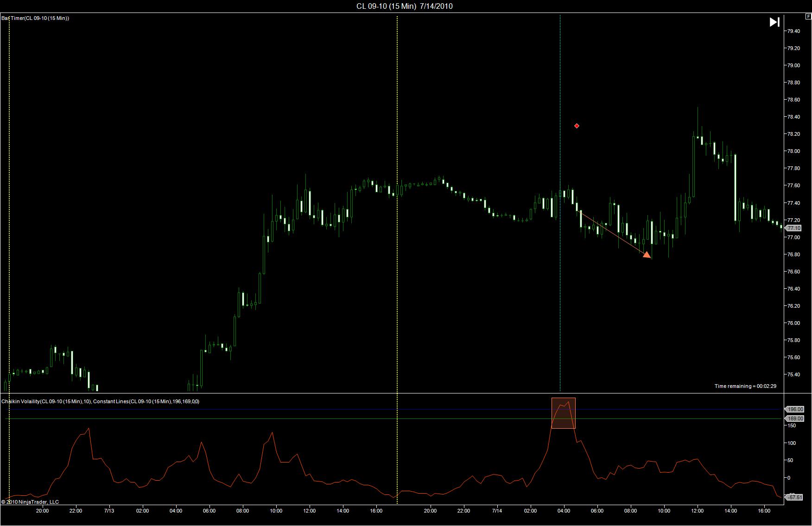Toggle the F fixed-scale box at top right
Image resolution: width=812 pixels, height=526 pixels.
click(x=809, y=16)
